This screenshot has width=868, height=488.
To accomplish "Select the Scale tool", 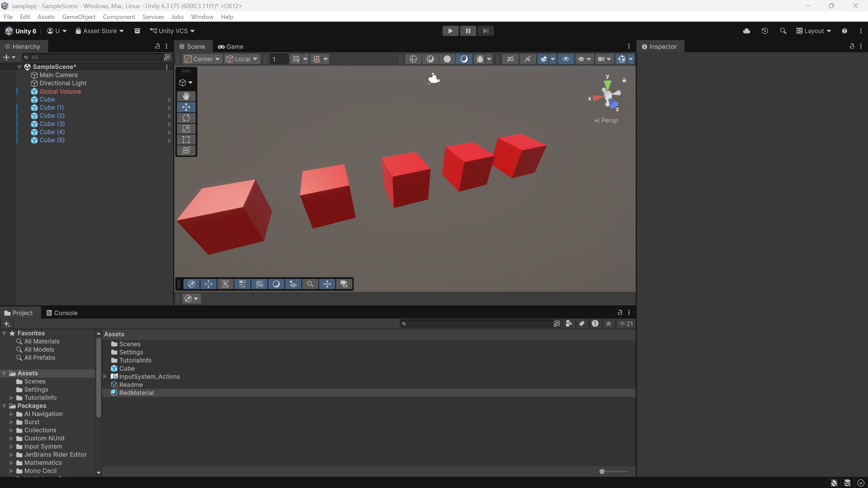I will [x=186, y=129].
